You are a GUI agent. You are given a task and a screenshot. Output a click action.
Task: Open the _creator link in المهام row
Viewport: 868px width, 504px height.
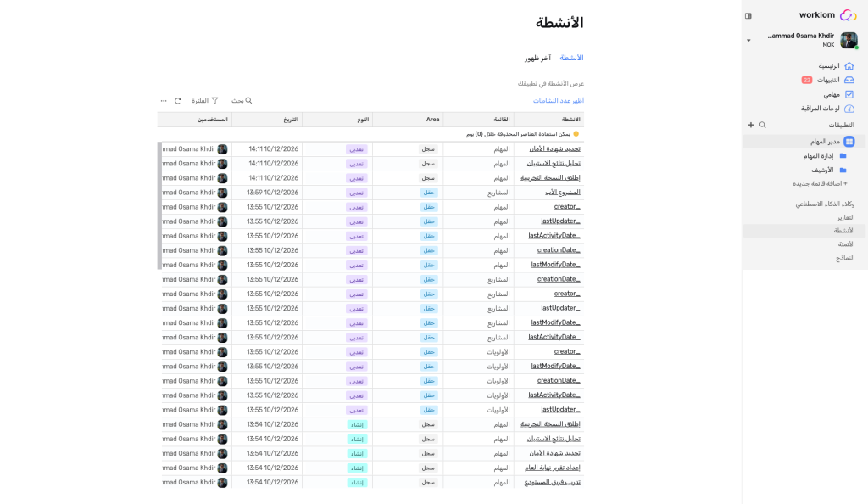coord(567,206)
